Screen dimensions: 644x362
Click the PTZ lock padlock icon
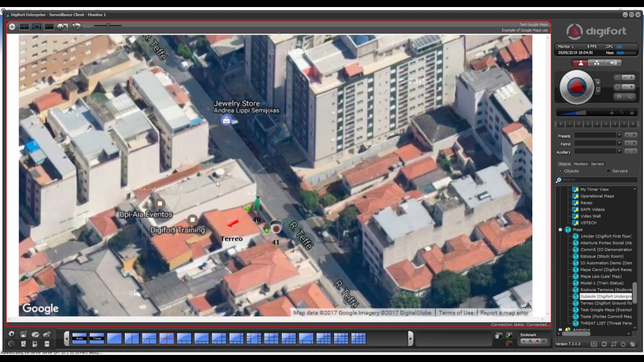coord(631,113)
